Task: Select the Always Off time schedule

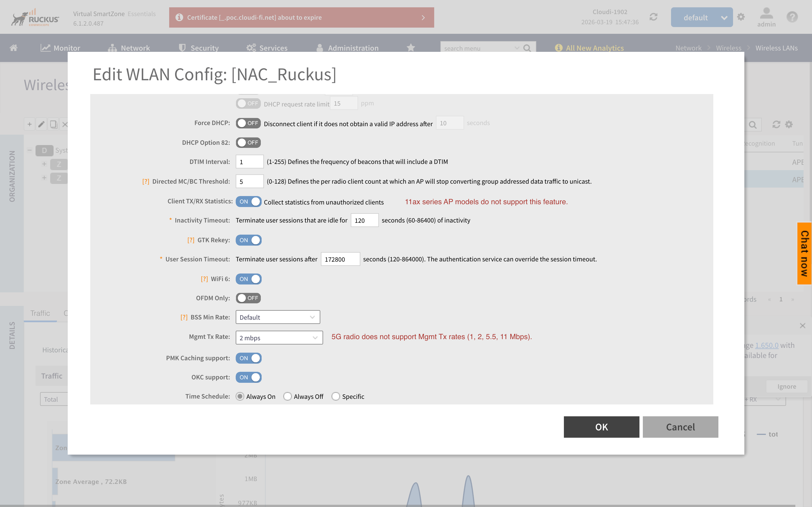Action: coord(288,396)
